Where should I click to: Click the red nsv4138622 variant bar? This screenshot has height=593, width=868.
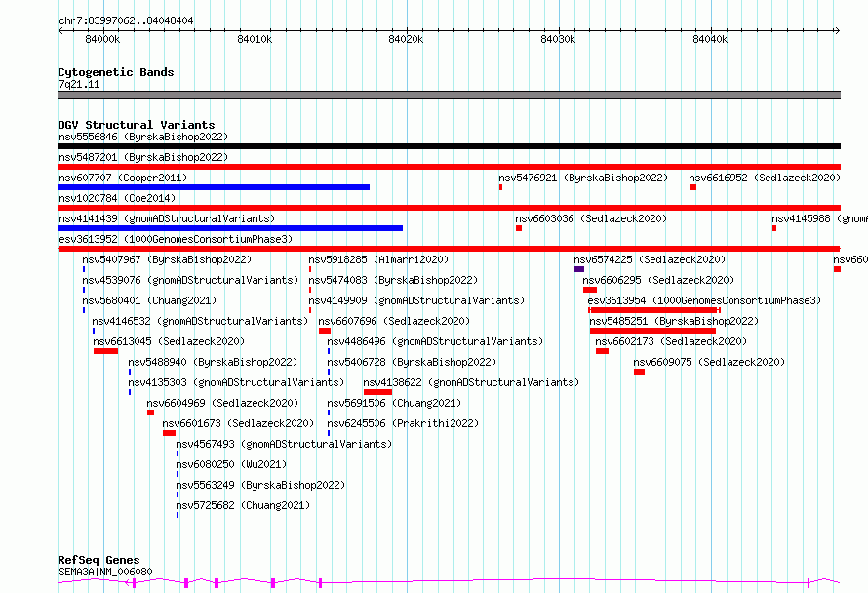(x=377, y=392)
